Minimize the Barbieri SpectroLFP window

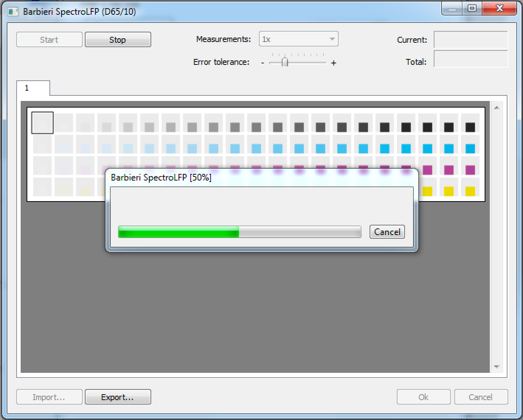click(x=453, y=8)
